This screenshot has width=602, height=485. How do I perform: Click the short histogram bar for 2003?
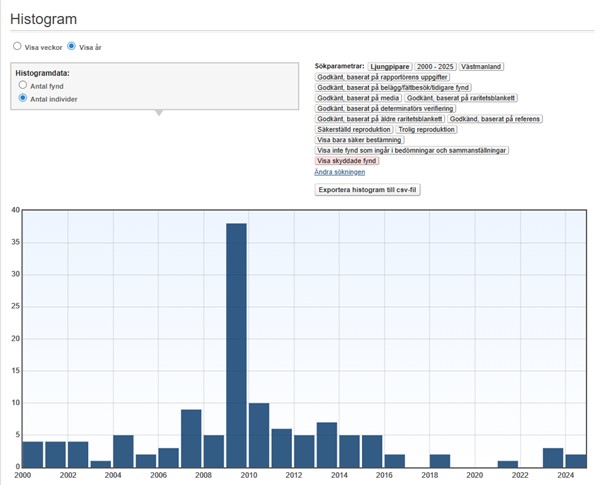101,464
